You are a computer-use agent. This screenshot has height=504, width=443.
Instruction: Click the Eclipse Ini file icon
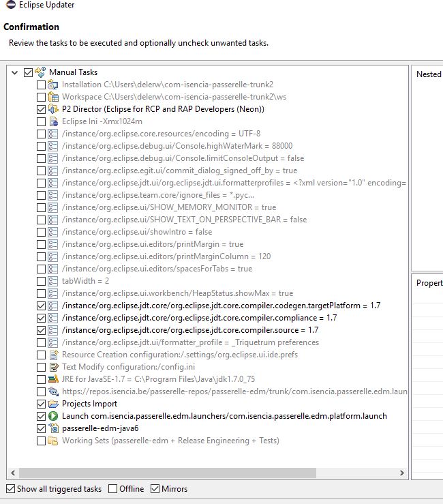click(x=52, y=121)
